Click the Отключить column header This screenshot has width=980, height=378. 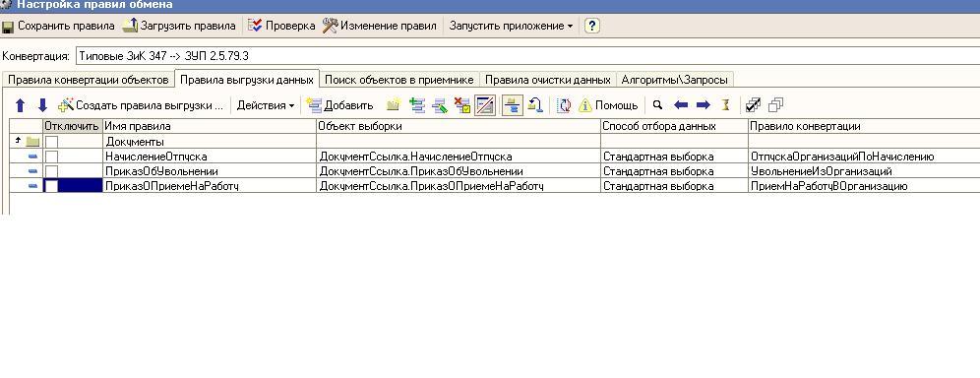(x=72, y=126)
